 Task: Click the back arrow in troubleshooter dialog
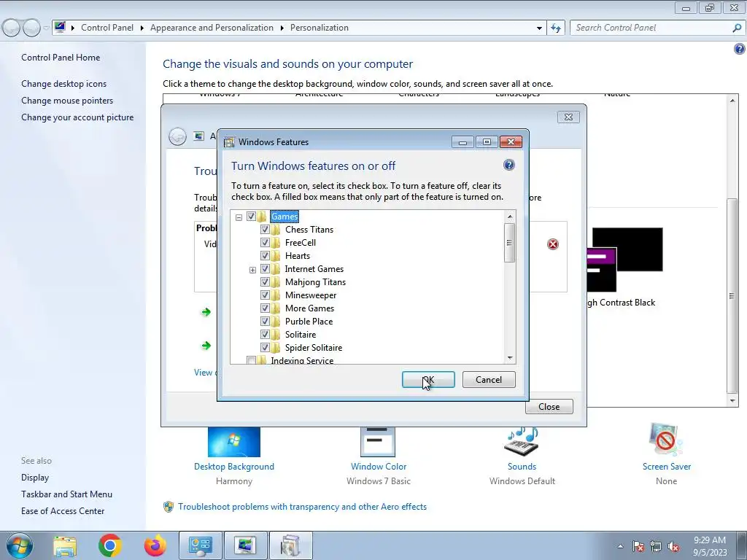178,136
